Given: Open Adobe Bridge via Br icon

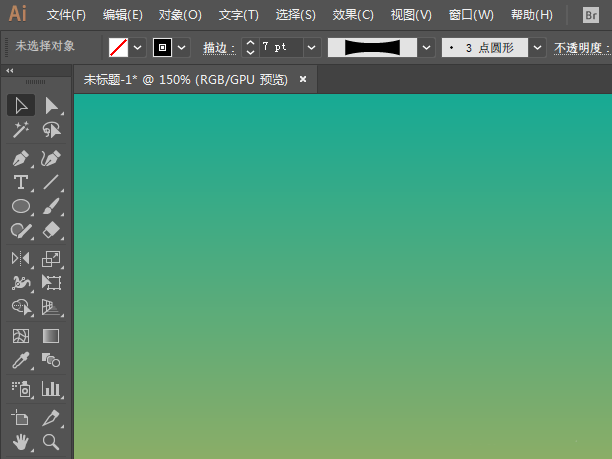Looking at the screenshot, I should tap(591, 15).
